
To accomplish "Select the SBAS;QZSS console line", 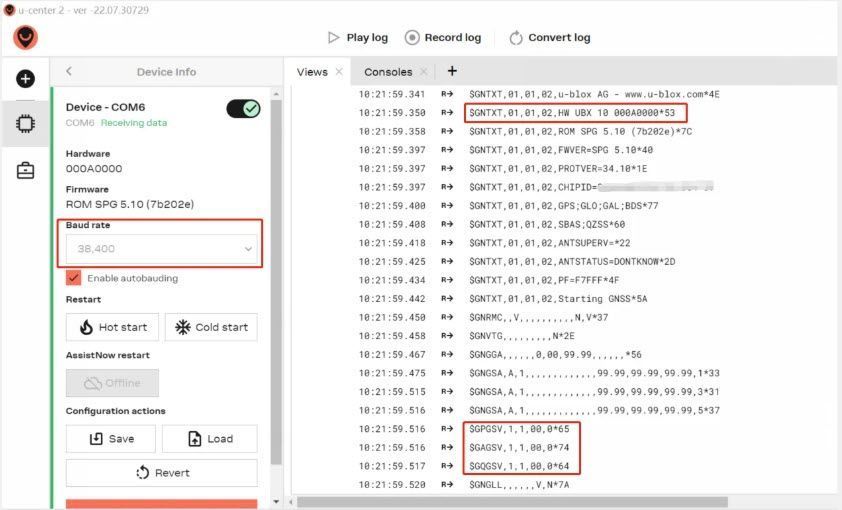I will (x=547, y=224).
